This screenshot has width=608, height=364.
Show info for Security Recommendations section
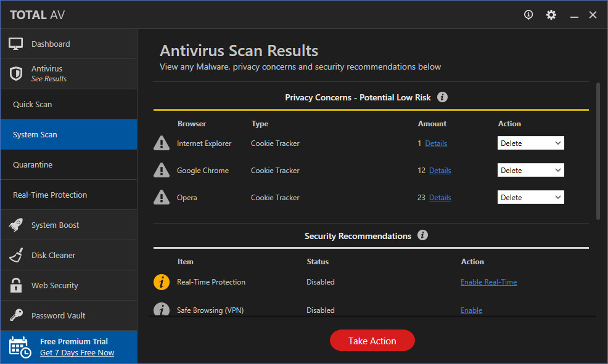(422, 235)
